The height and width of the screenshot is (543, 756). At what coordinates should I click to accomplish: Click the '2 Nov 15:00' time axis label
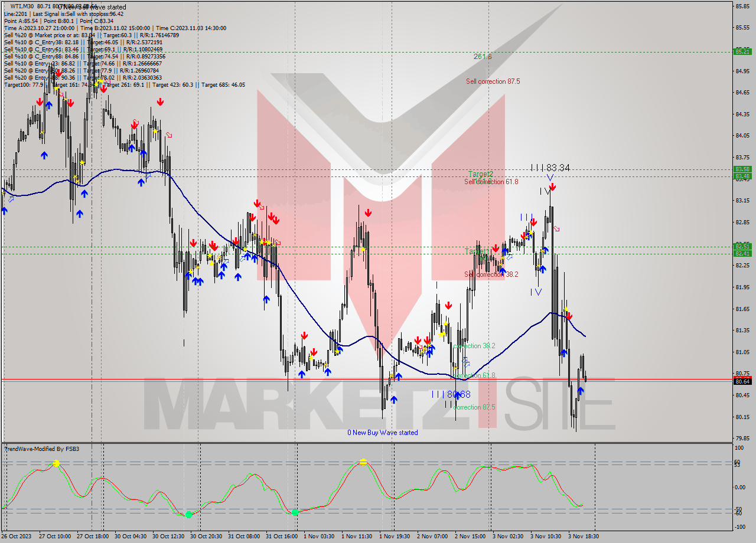(470, 537)
